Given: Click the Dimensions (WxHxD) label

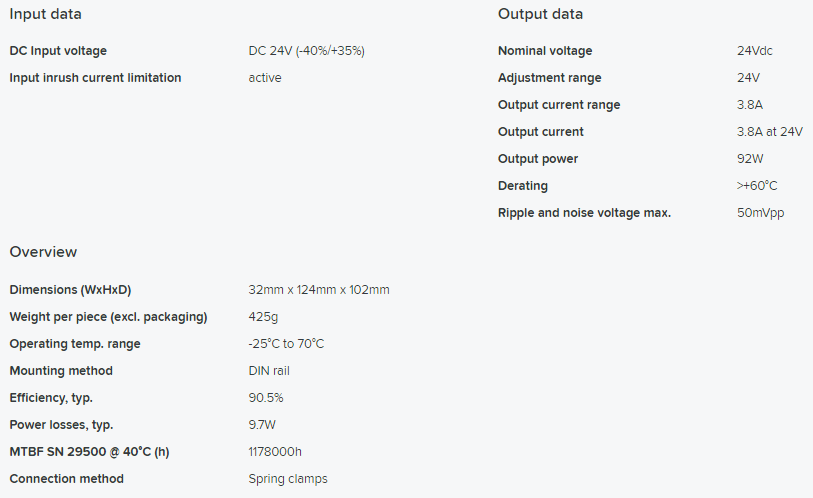Looking at the screenshot, I should 70,289.
